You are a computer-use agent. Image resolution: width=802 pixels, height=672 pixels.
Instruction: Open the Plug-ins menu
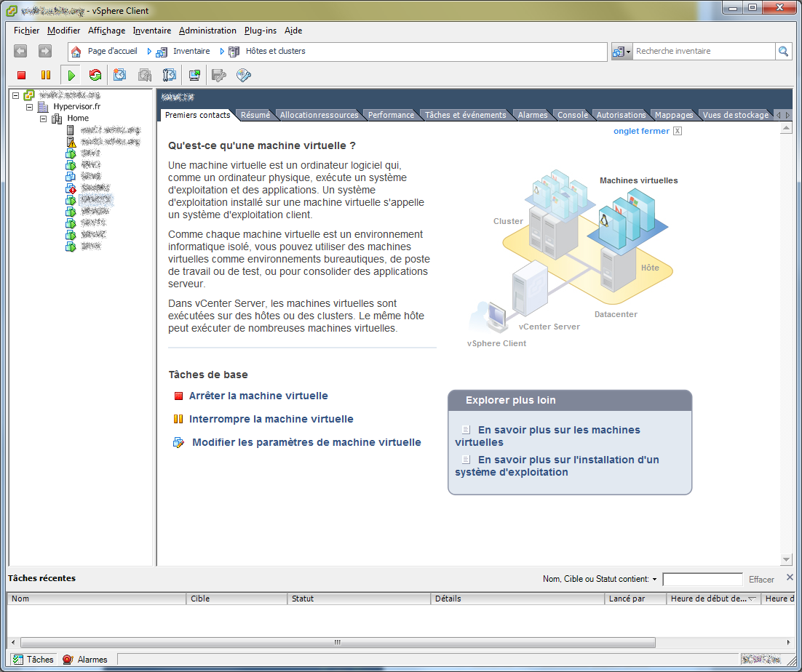[261, 31]
